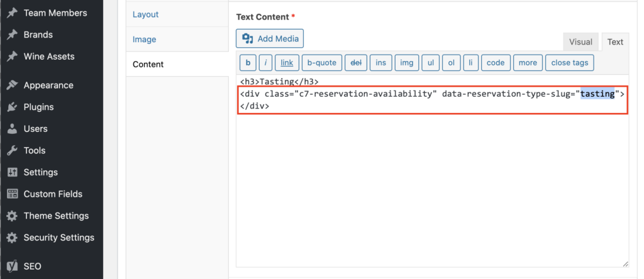
Task: Click the Wine Assets pin icon
Action: coord(13,56)
